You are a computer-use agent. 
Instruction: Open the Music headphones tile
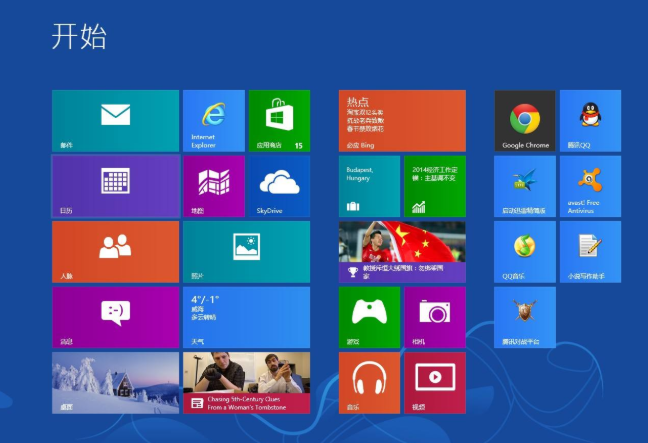tap(369, 383)
